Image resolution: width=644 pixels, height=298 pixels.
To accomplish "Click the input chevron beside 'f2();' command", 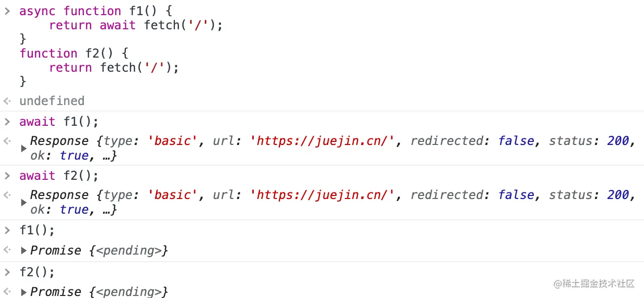I will click(7, 272).
